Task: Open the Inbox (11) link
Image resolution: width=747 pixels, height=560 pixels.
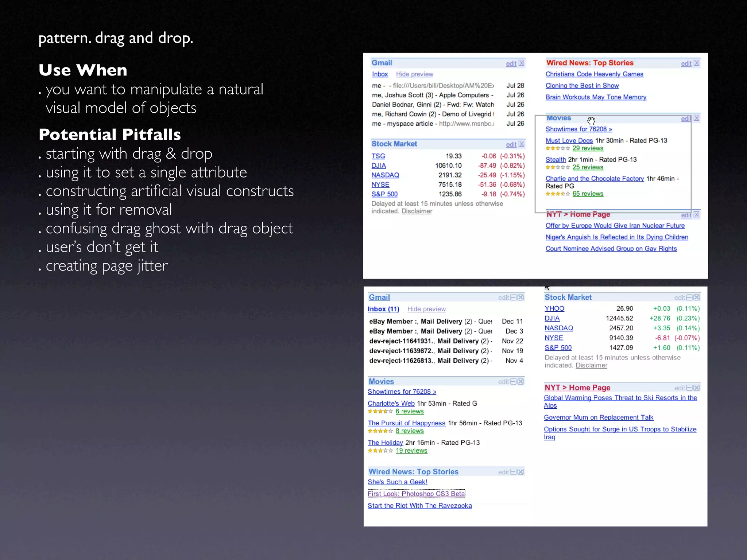Action: [383, 309]
